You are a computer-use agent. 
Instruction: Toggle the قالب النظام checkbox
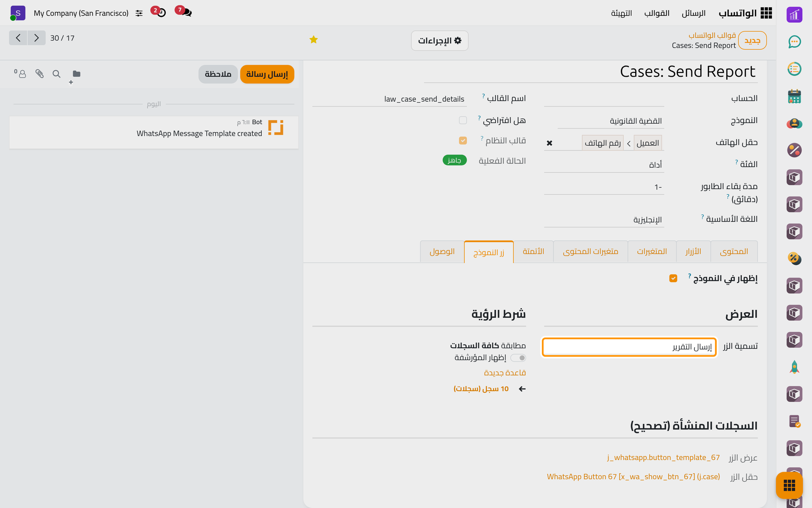tap(463, 141)
